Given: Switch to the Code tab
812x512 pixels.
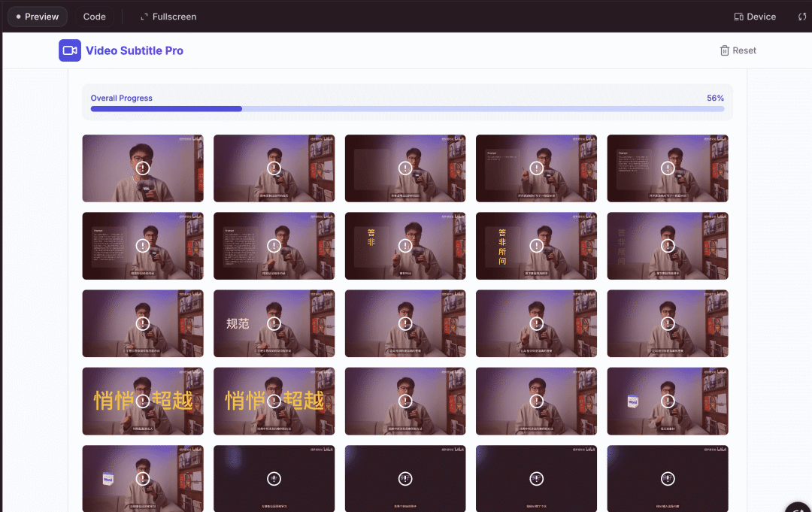Looking at the screenshot, I should tap(94, 17).
